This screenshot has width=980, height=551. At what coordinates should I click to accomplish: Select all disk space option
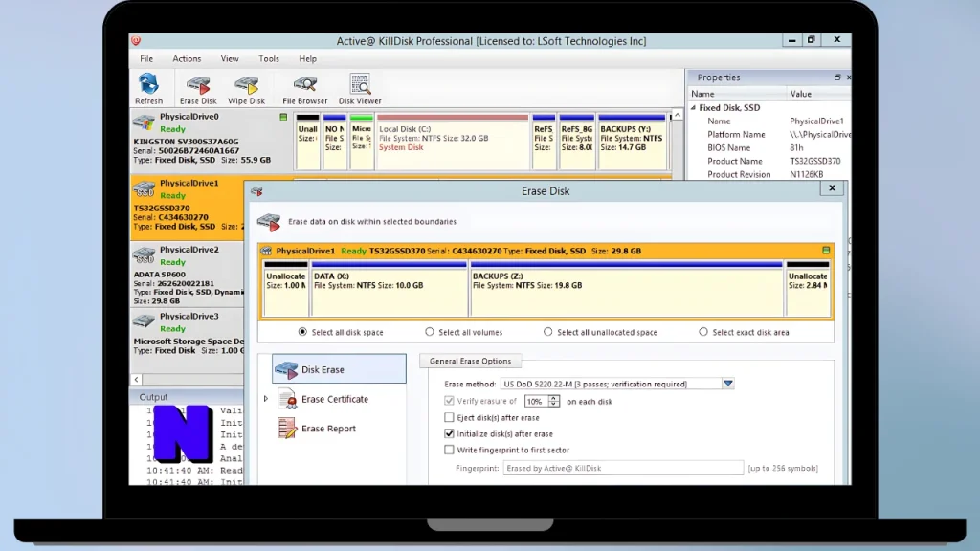tap(302, 332)
